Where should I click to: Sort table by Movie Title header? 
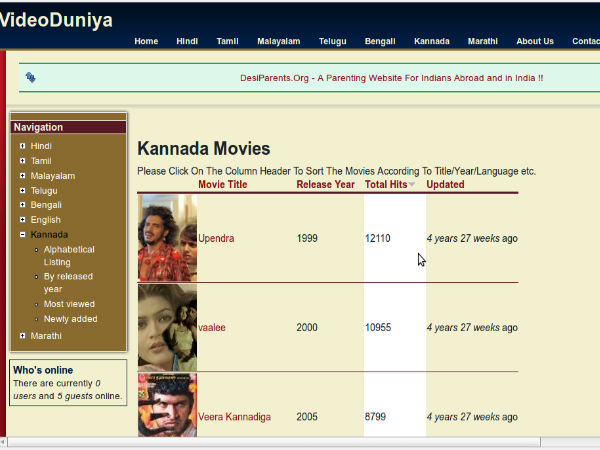[222, 184]
